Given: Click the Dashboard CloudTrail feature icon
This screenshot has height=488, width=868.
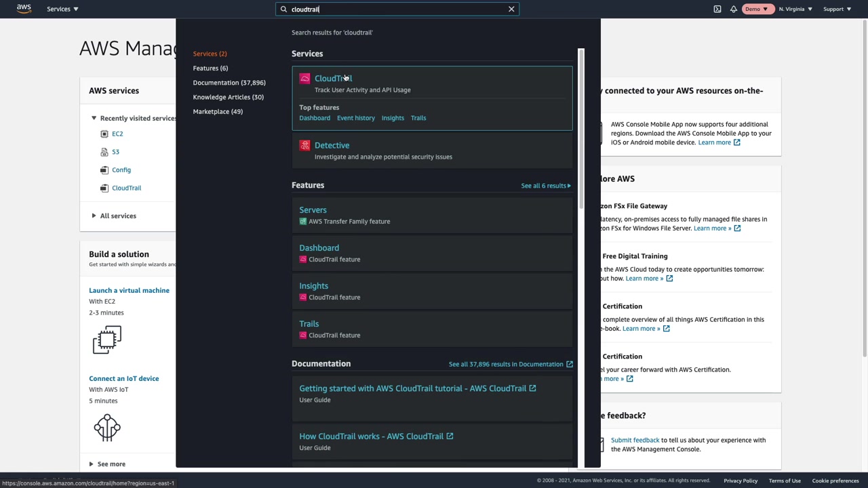Looking at the screenshot, I should (303, 260).
